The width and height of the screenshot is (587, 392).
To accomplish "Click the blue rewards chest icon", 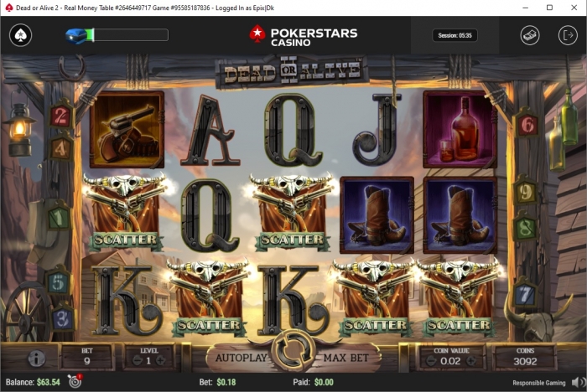I will (75, 35).
